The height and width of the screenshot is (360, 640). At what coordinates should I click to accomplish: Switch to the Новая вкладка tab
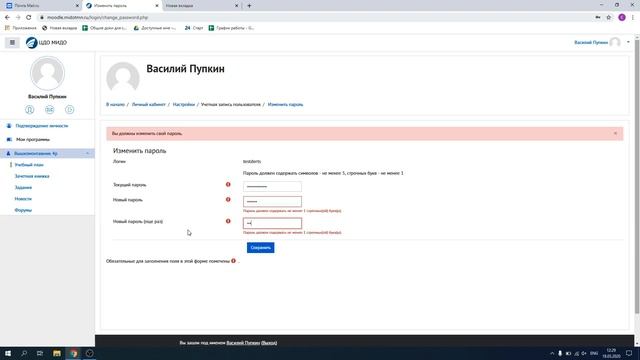(202, 6)
